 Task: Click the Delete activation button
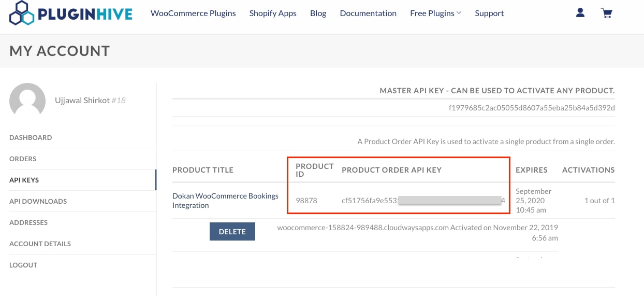[232, 232]
